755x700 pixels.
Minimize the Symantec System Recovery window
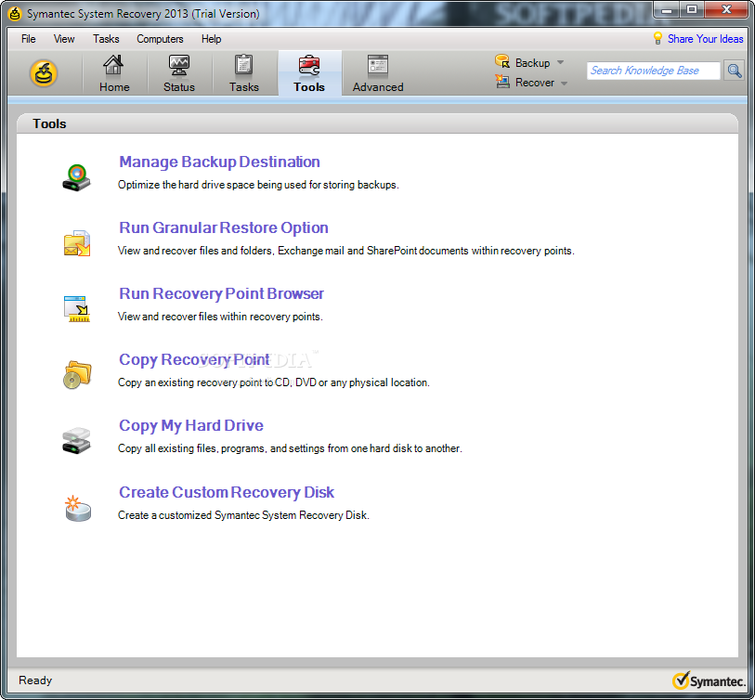click(x=667, y=10)
